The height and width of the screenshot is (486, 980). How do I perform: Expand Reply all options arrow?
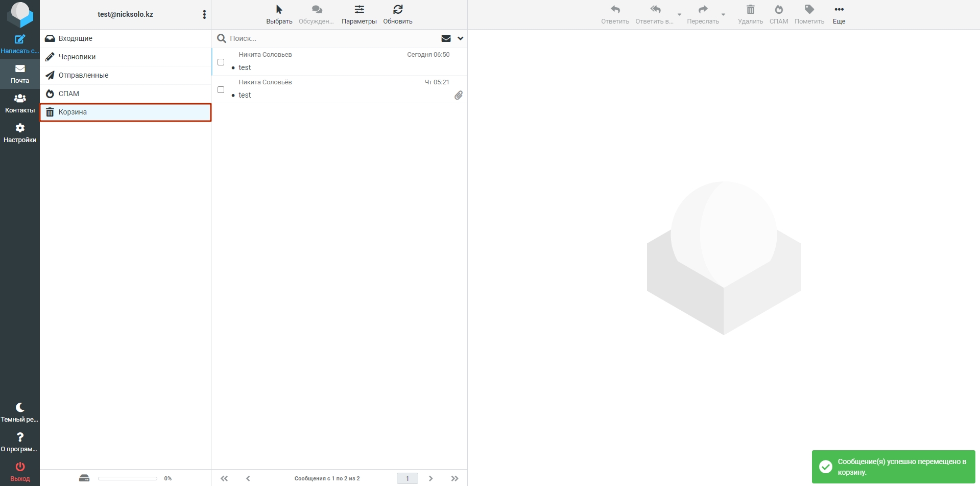[x=679, y=14]
